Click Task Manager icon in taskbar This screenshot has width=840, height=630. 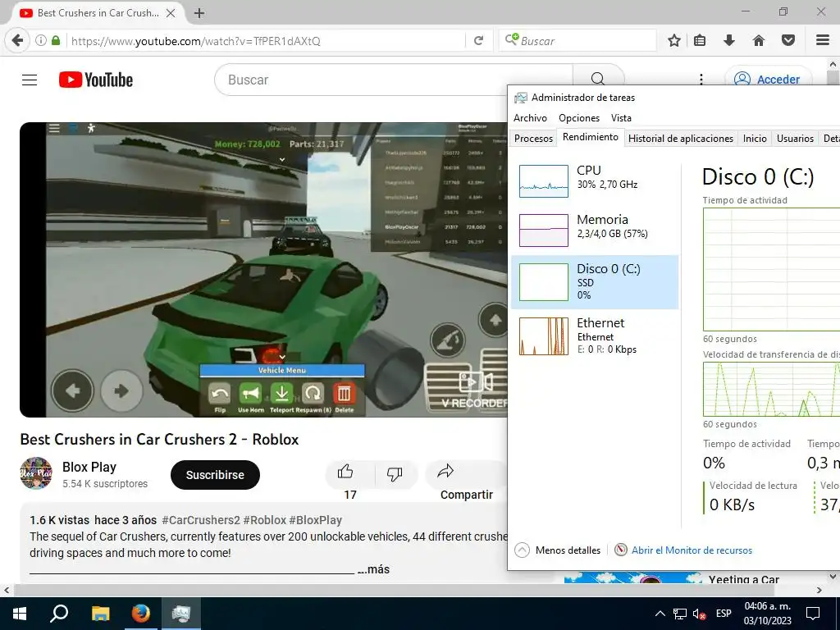coord(181,614)
